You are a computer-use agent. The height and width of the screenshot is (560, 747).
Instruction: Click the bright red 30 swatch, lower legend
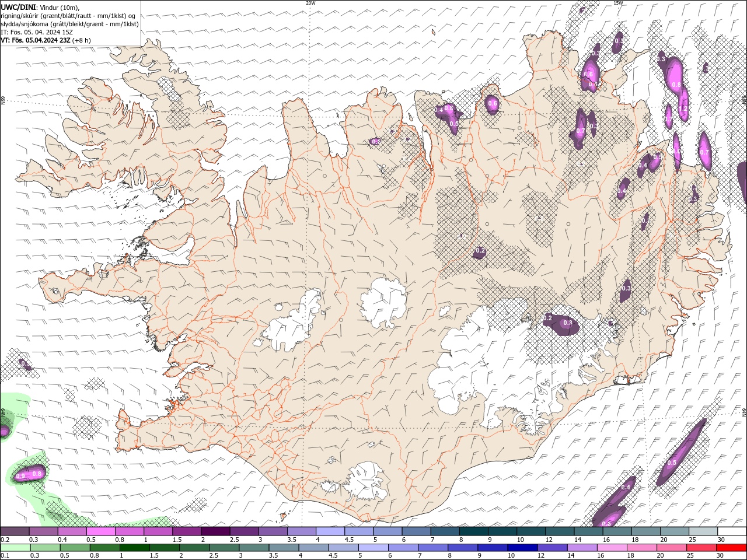pyautogui.click(x=731, y=548)
